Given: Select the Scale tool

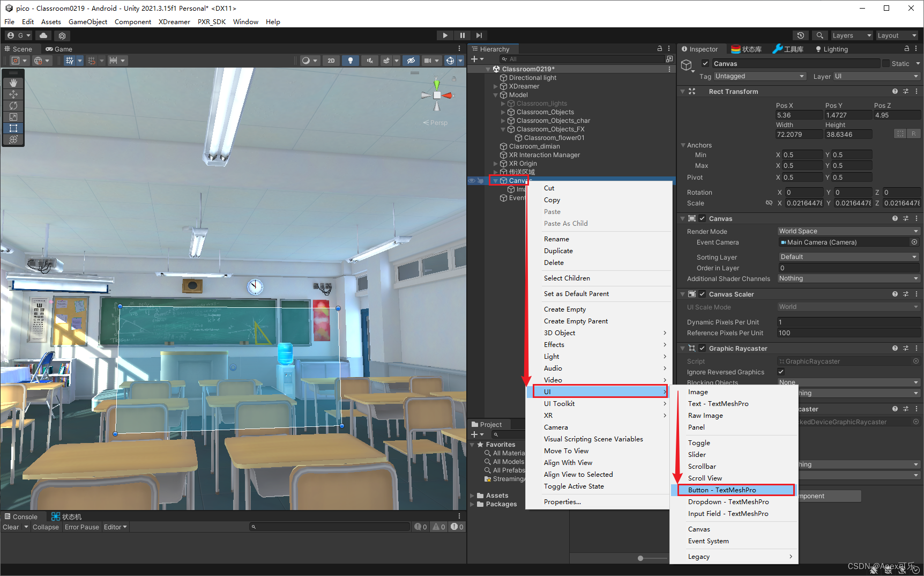Looking at the screenshot, I should (13, 117).
